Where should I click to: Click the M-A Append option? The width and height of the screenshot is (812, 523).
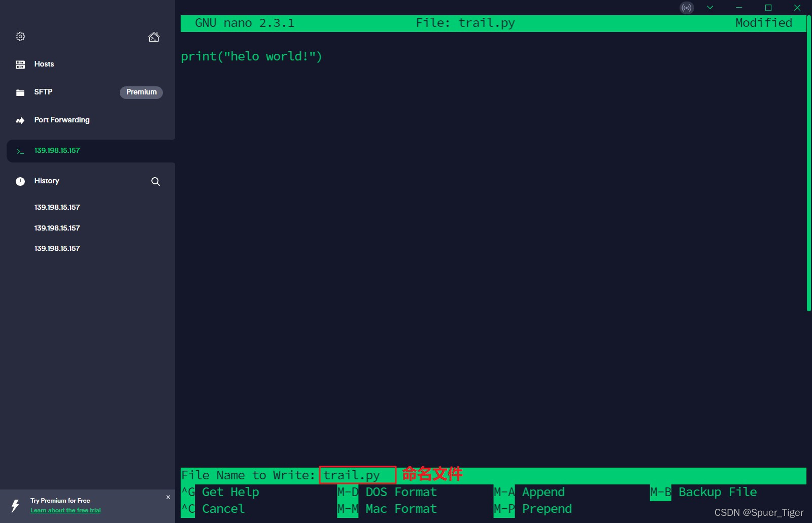point(529,492)
